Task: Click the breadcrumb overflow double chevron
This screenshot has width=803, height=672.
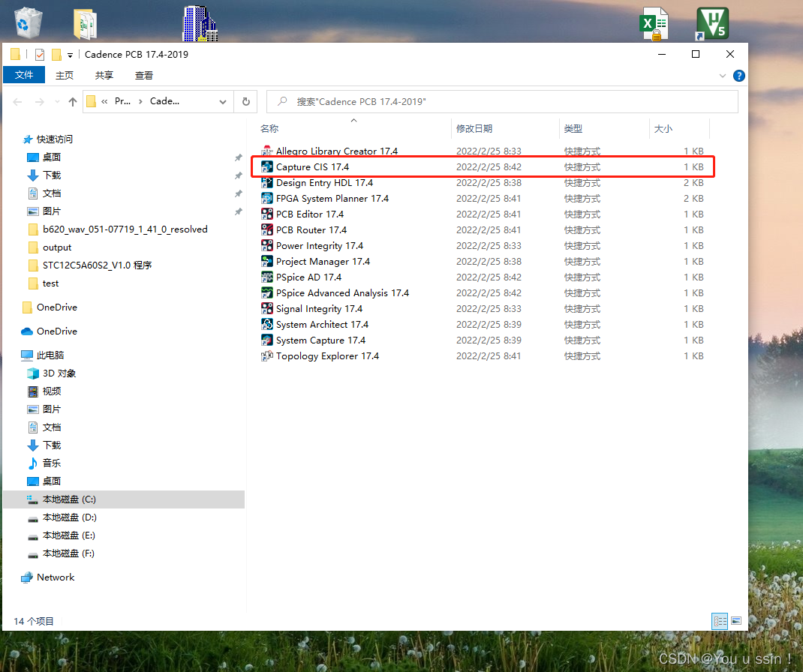Action: pos(104,101)
